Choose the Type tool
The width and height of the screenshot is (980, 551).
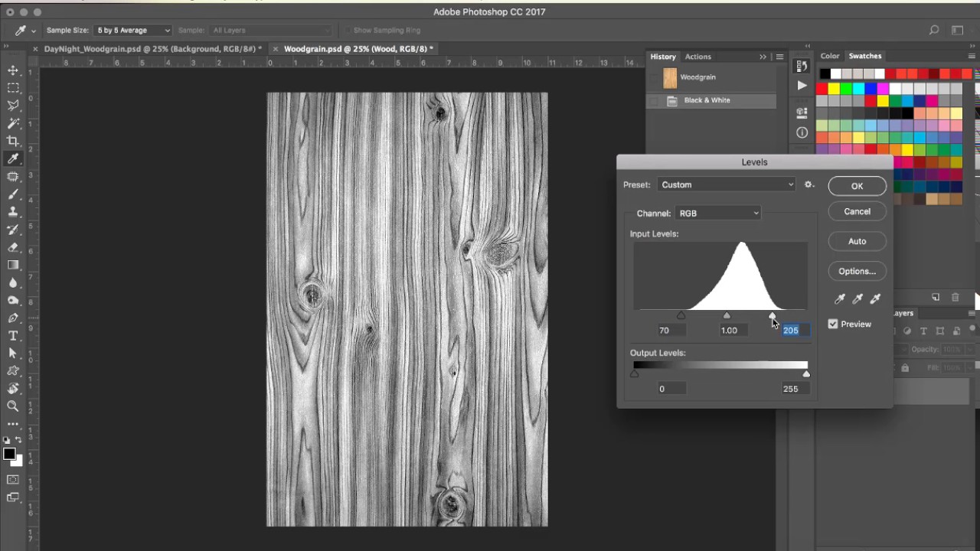point(13,336)
